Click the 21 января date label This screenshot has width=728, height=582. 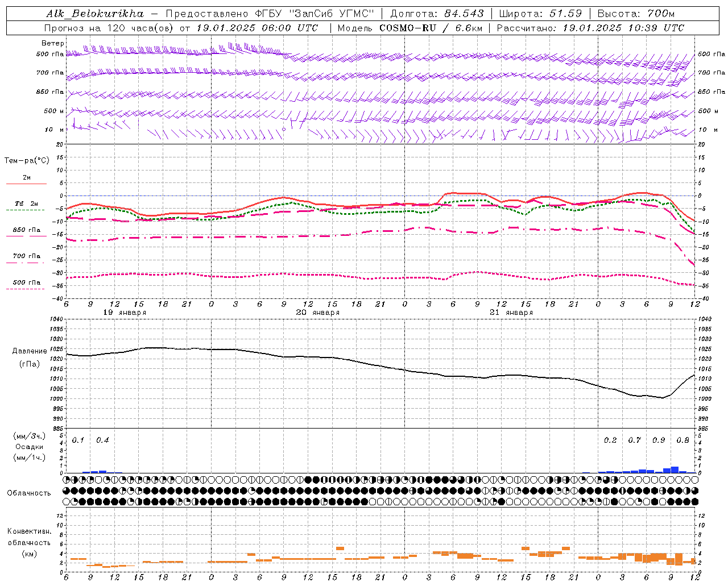point(511,313)
